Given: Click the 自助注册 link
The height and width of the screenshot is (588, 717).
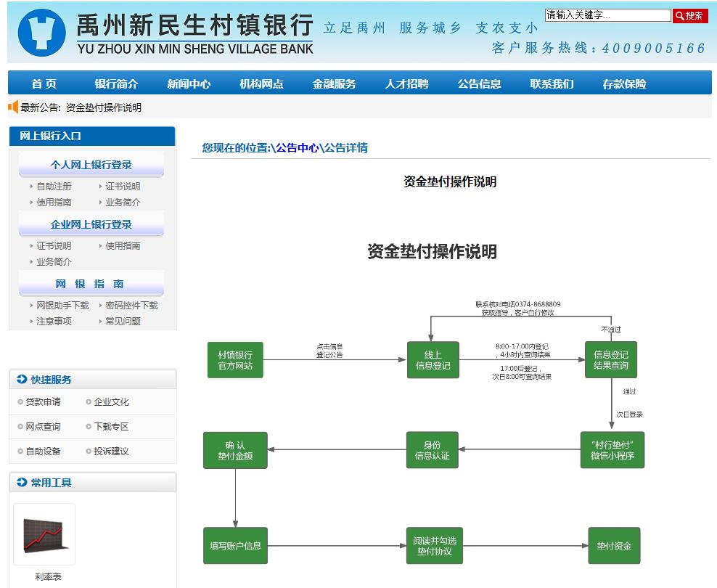Looking at the screenshot, I should 54,187.
